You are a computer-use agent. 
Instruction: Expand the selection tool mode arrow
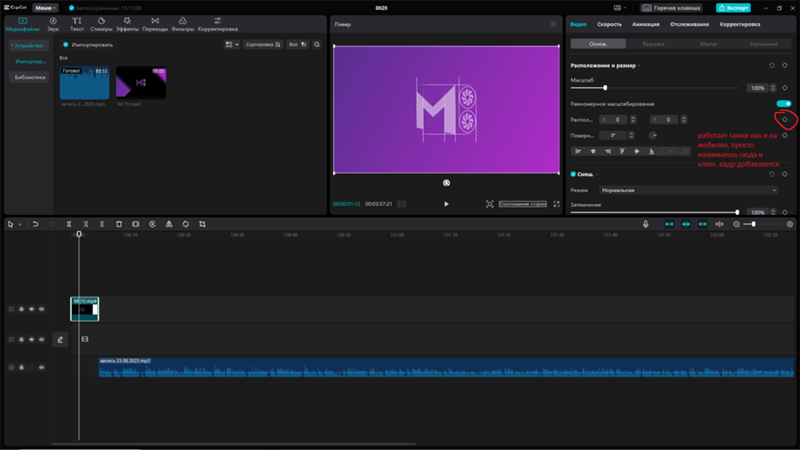pos(20,224)
